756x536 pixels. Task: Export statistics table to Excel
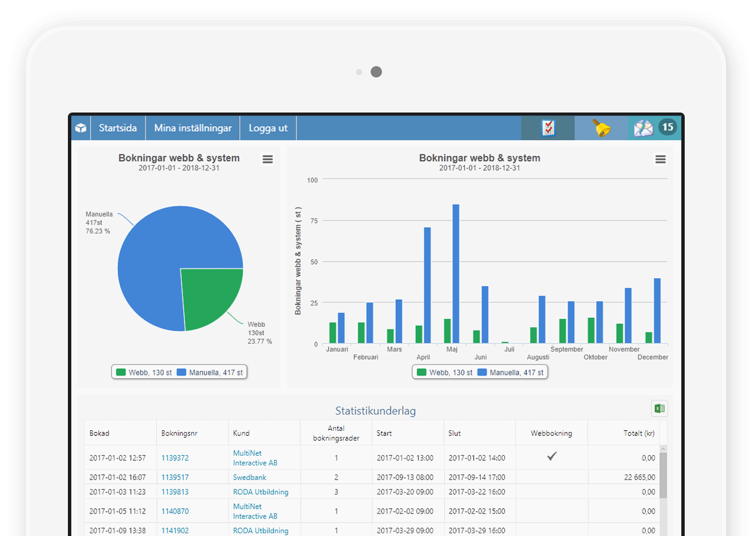[x=659, y=409]
